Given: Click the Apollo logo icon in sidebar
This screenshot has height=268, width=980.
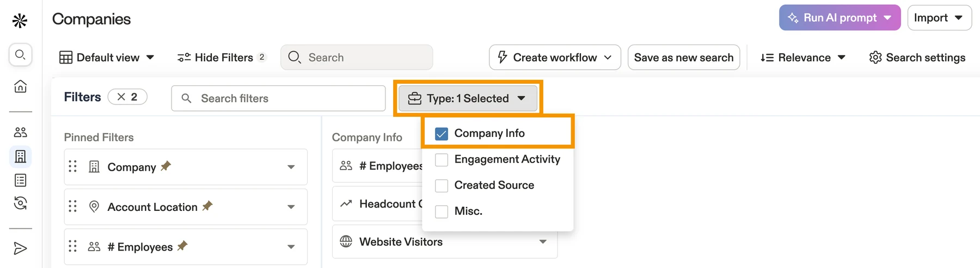Looking at the screenshot, I should coord(20,21).
